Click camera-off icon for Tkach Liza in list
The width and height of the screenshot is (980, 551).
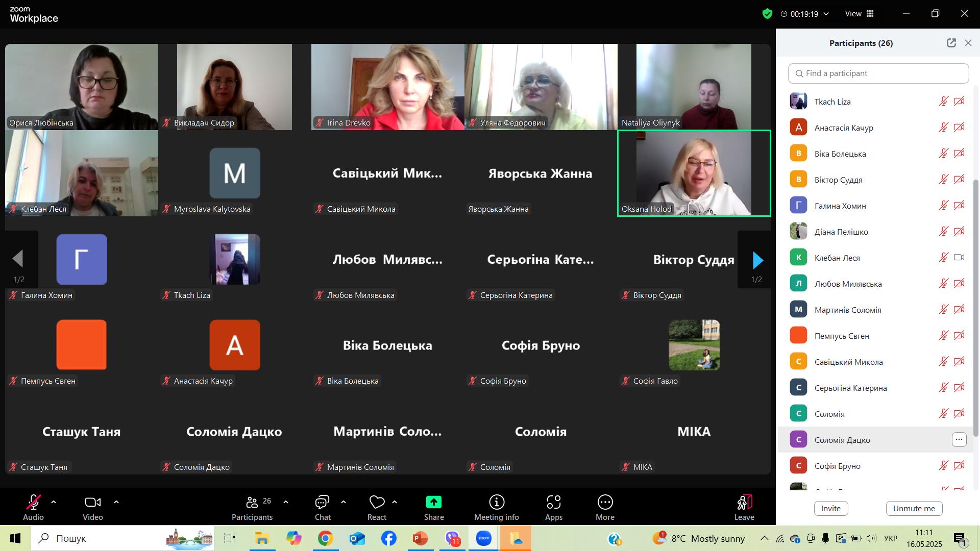959,102
